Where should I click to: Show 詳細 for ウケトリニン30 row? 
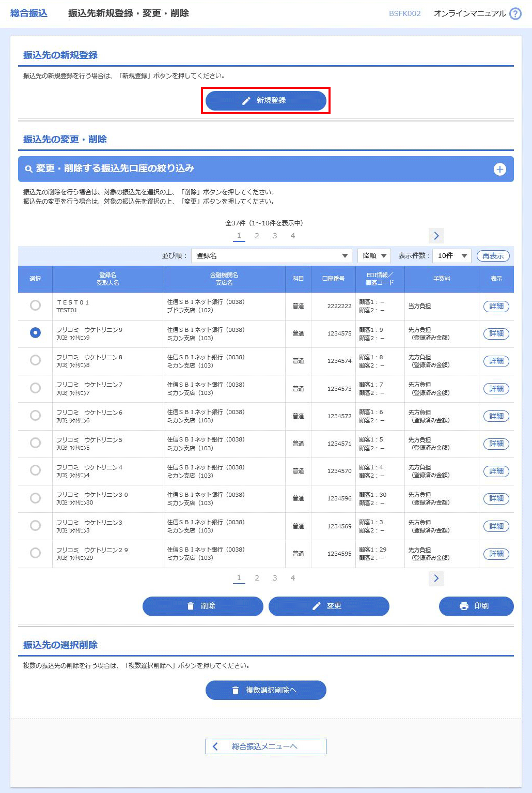(x=496, y=498)
